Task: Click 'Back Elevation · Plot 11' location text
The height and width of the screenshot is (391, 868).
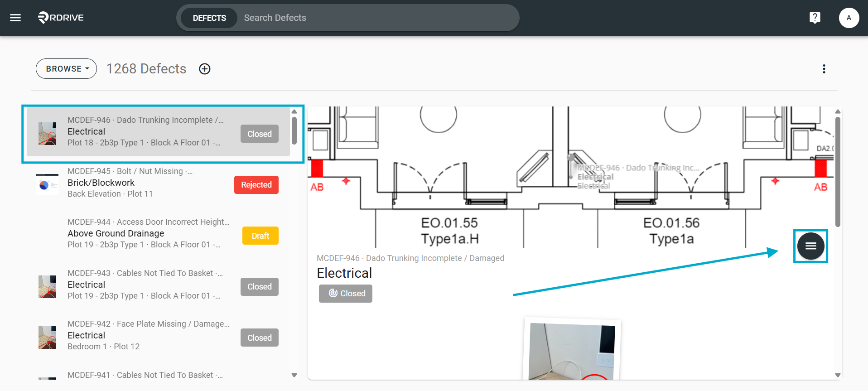Action: [x=110, y=194]
